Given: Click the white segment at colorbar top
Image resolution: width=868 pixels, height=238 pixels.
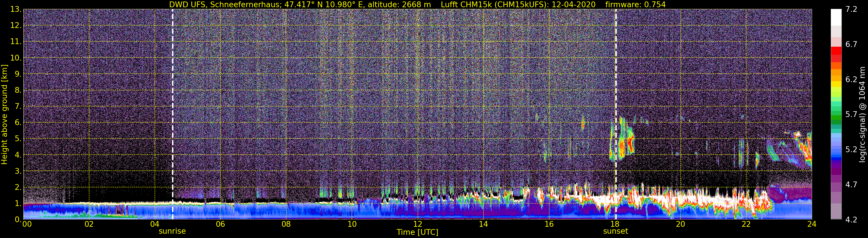Looking at the screenshot, I should pyautogui.click(x=836, y=17).
